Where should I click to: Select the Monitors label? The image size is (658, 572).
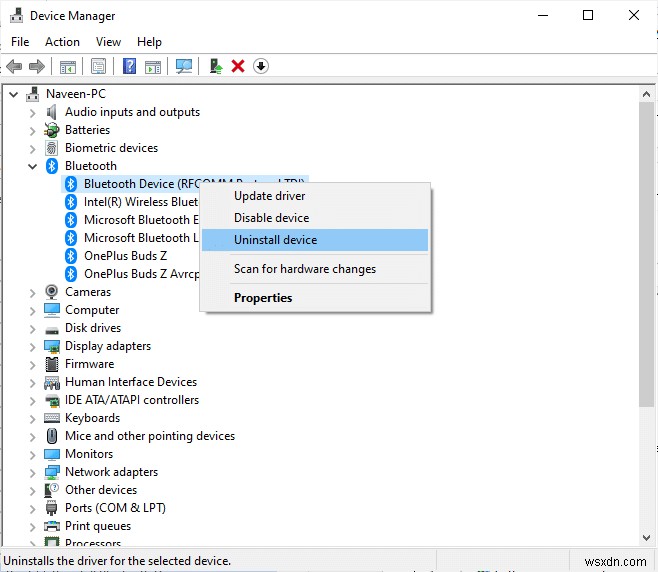(89, 454)
